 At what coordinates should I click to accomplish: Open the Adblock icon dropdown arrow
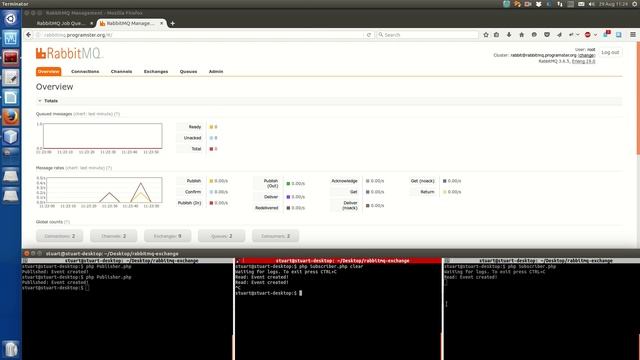(x=595, y=35)
